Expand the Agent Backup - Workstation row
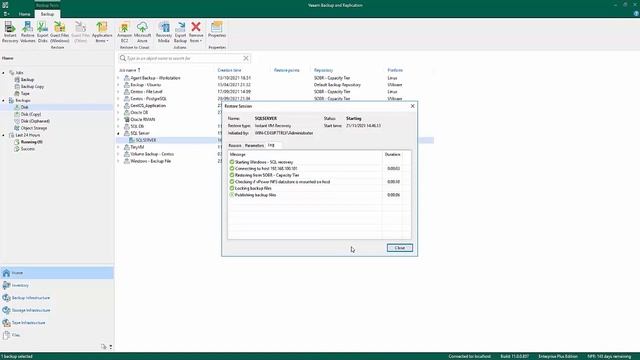640x360 pixels. tap(119, 78)
